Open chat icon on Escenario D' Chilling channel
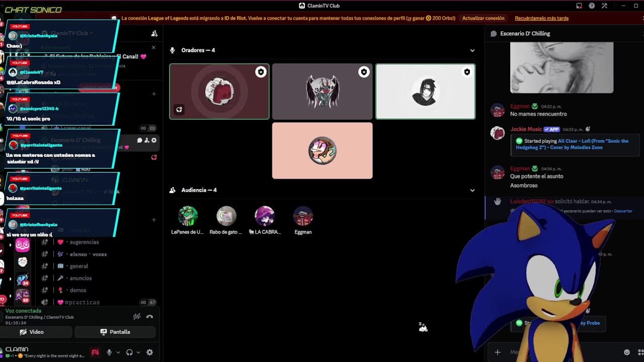This screenshot has width=644, height=362. 139,140
